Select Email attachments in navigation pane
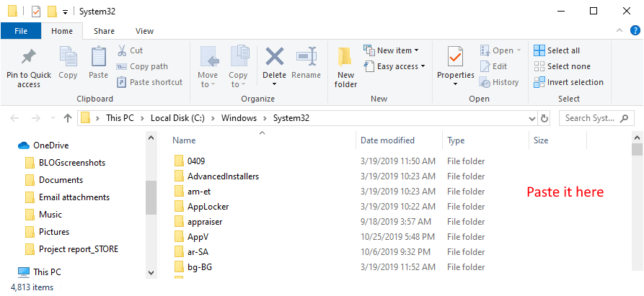Image resolution: width=644 pixels, height=296 pixels. click(x=67, y=197)
